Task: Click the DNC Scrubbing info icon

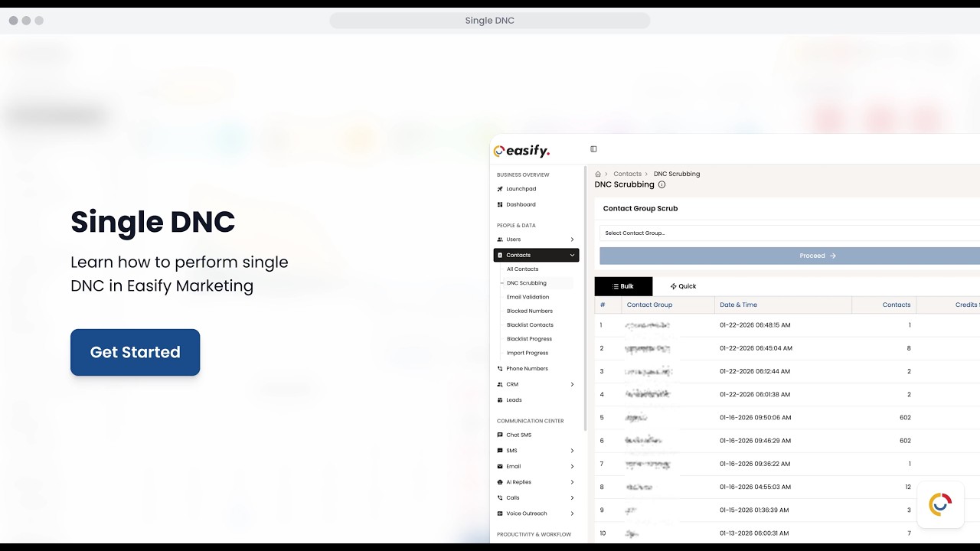Action: [x=661, y=184]
